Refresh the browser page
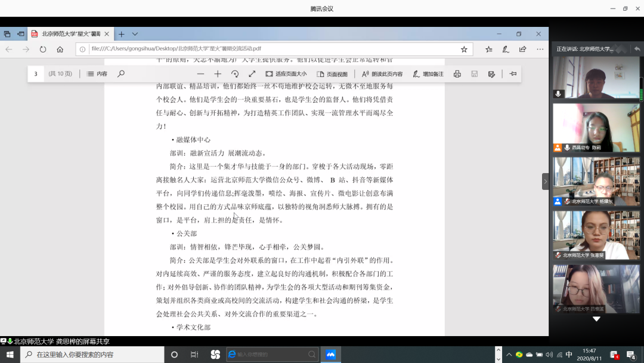Image resolution: width=644 pixels, height=363 pixels. [x=43, y=50]
